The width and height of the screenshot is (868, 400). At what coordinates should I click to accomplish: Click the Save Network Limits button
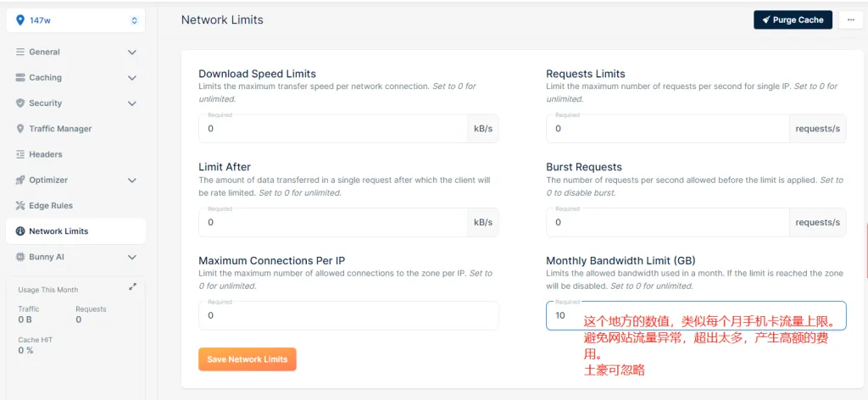[247, 359]
